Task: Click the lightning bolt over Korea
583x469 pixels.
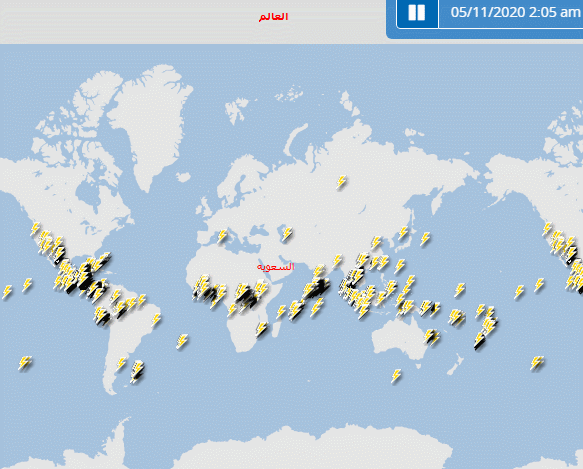Action: coord(403,233)
